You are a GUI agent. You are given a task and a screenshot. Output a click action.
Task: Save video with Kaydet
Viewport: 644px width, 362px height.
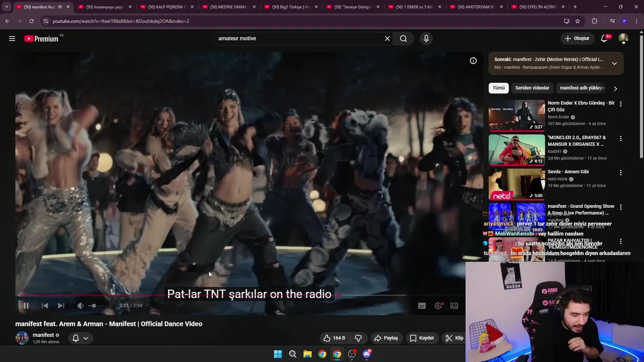[422, 338]
